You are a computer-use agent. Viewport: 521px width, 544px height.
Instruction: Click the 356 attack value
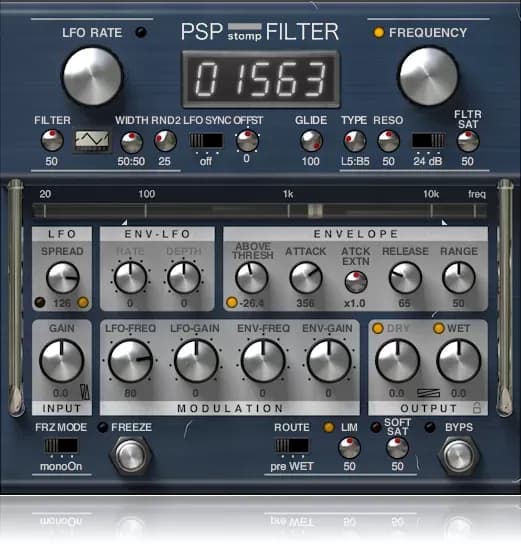tap(305, 303)
